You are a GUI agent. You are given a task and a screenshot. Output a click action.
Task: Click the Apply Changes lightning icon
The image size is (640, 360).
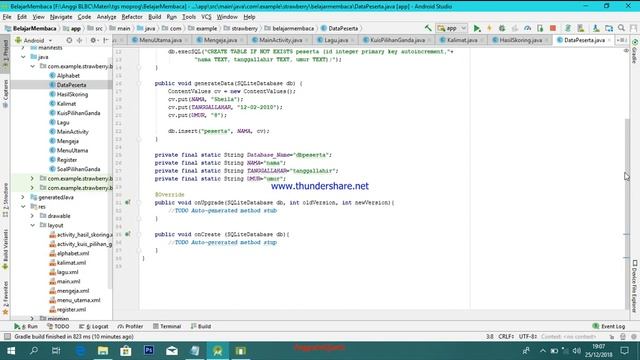tap(489, 28)
